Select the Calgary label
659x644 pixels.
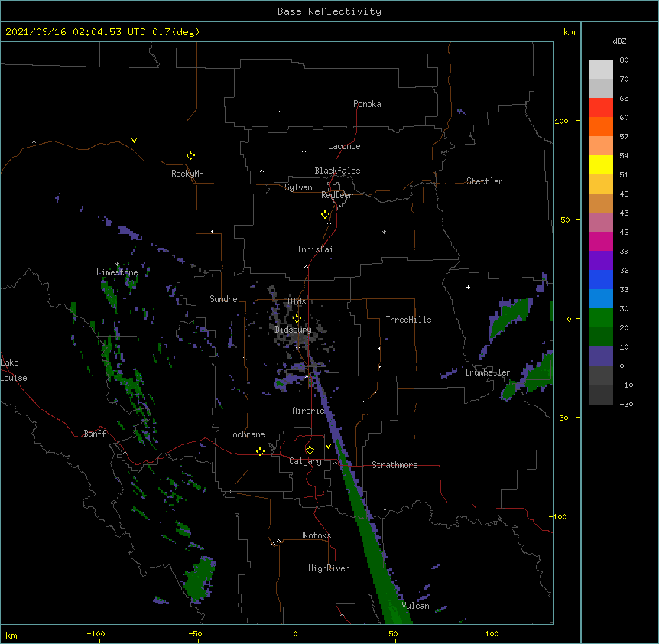305,461
